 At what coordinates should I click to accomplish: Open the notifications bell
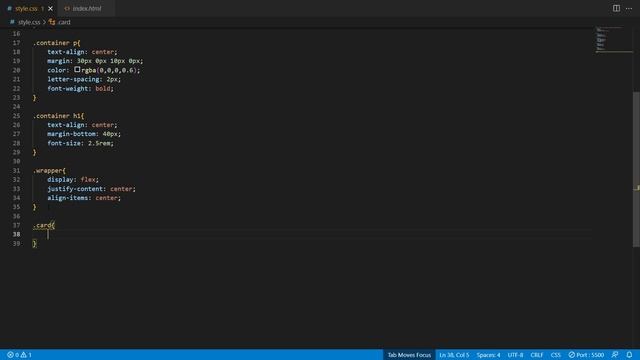point(629,355)
